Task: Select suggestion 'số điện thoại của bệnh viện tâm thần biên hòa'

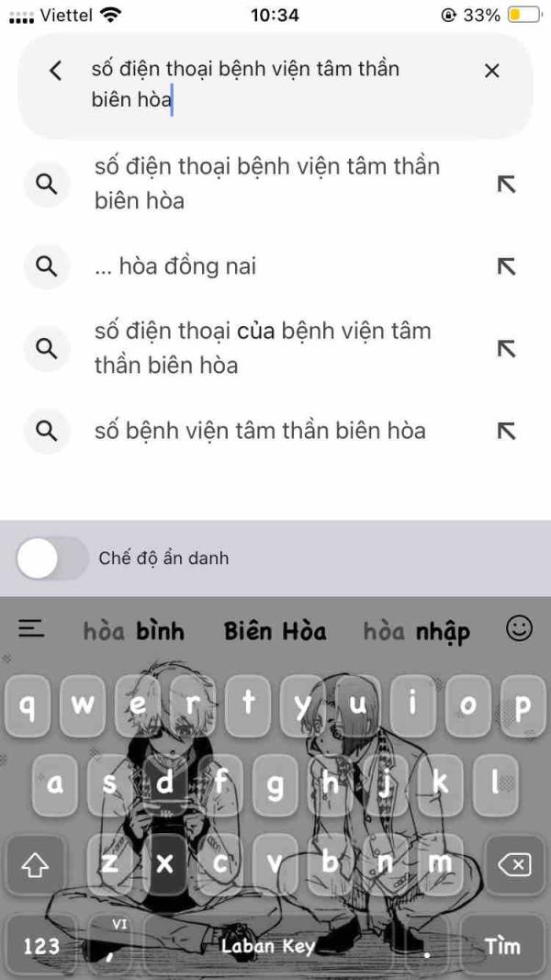Action: click(263, 348)
